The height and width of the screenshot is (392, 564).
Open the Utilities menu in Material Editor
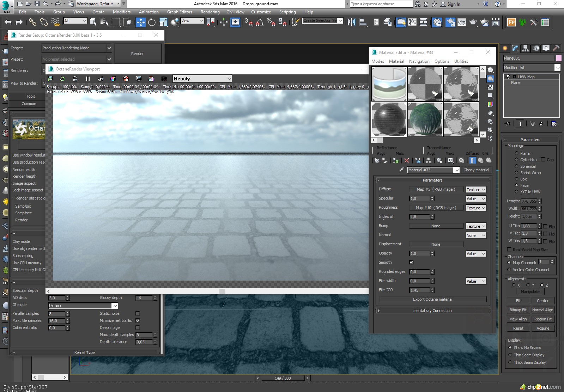461,61
